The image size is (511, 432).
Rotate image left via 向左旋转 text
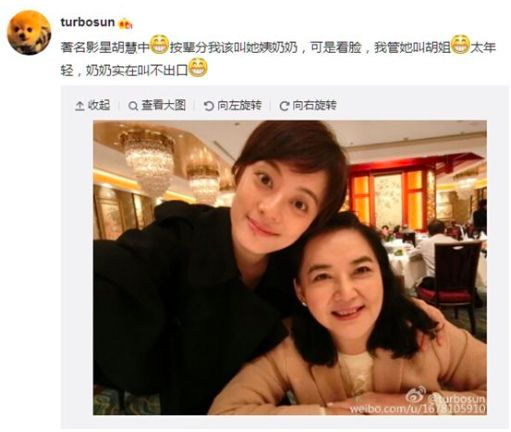pyautogui.click(x=239, y=105)
